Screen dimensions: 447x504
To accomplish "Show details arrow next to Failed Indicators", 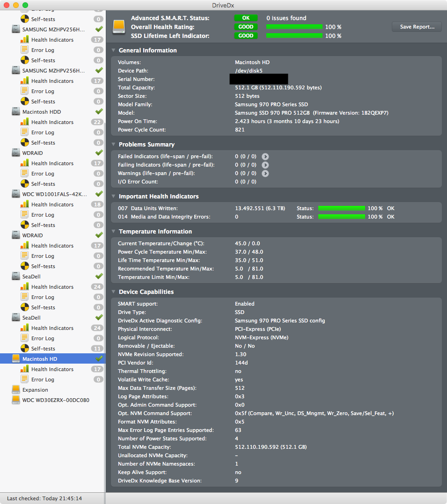I will (x=265, y=157).
